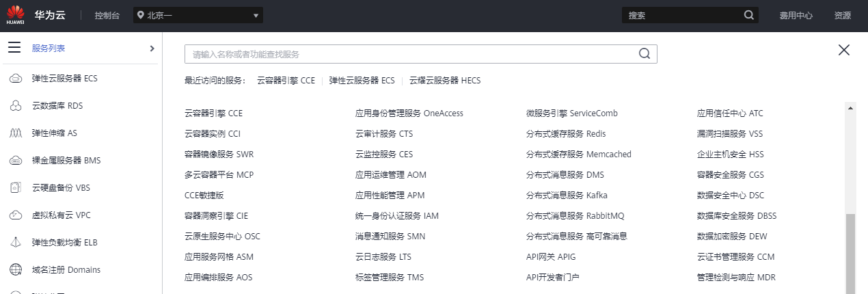Image resolution: width=868 pixels, height=294 pixels.
Task: Open 分布式消息服务 Kafka
Action: 567,195
